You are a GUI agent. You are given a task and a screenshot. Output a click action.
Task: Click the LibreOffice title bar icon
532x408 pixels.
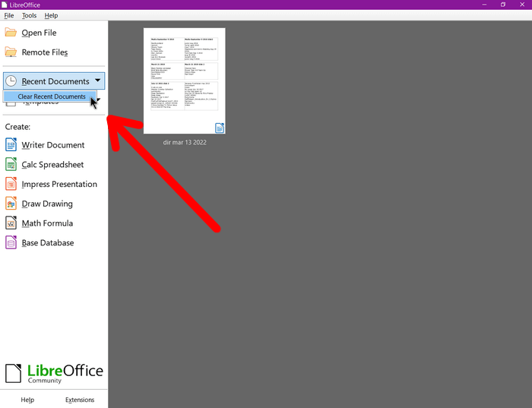pos(4,5)
